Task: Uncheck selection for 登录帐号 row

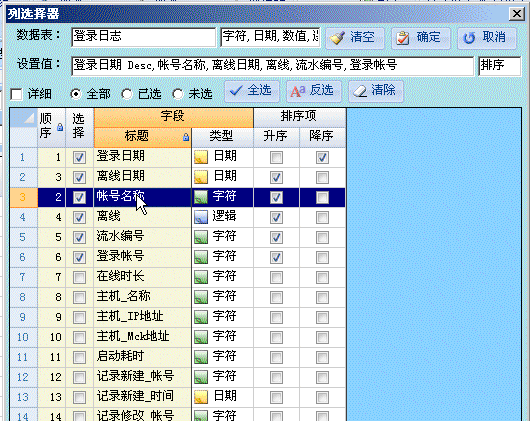Action: 79,257
